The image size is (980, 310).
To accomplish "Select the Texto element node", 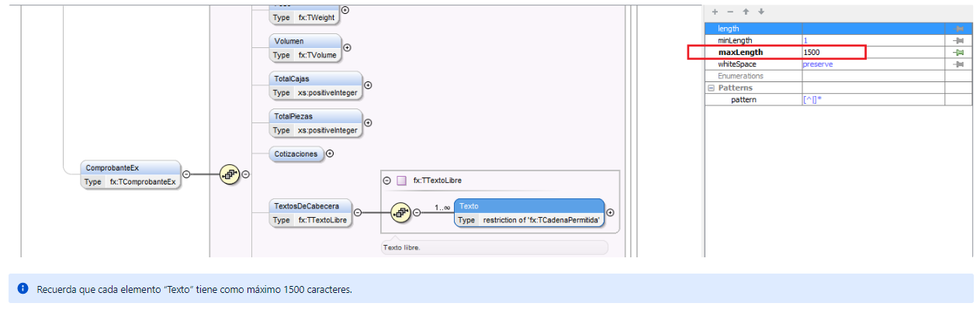I will (529, 212).
